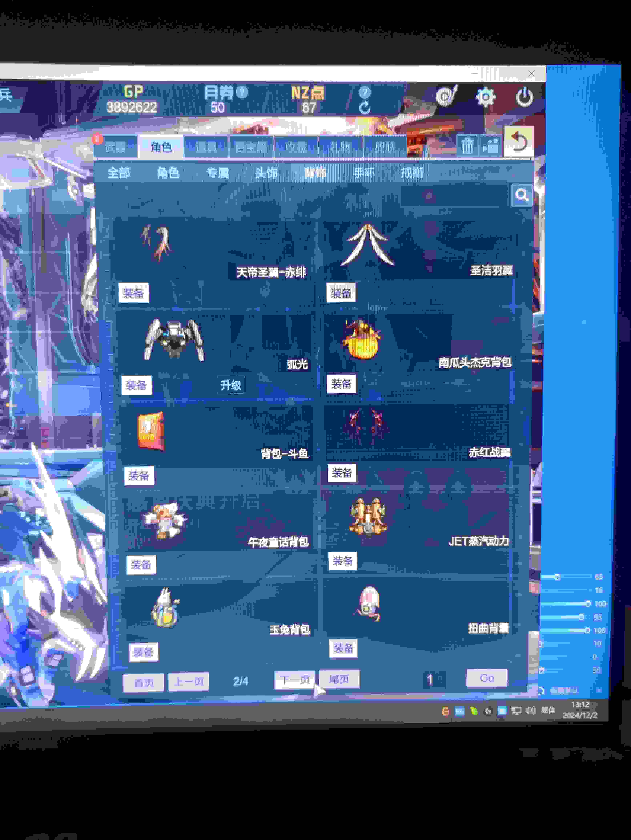Click 装备 for JET蒸汽动力
The image size is (631, 840).
pyautogui.click(x=343, y=561)
